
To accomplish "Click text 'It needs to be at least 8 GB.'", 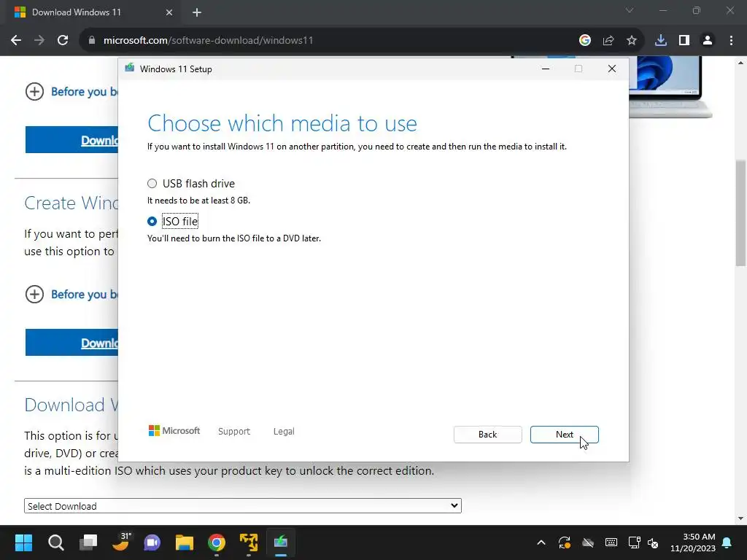I will click(198, 201).
